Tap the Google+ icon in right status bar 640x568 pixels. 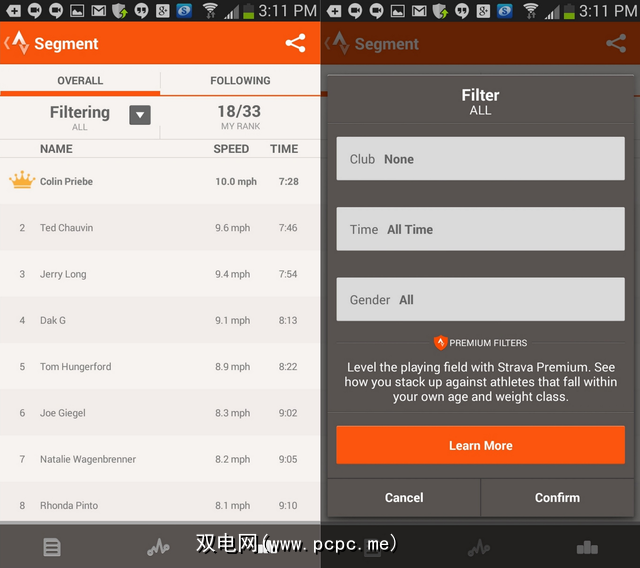[483, 11]
